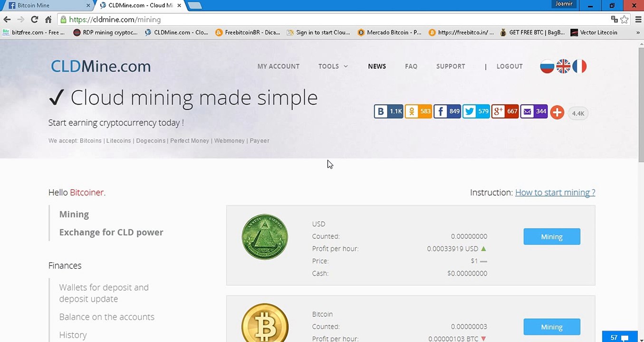Screen dimensions: 644x342
Task: Open Mercado Bitcoin bookmark
Action: [390, 33]
